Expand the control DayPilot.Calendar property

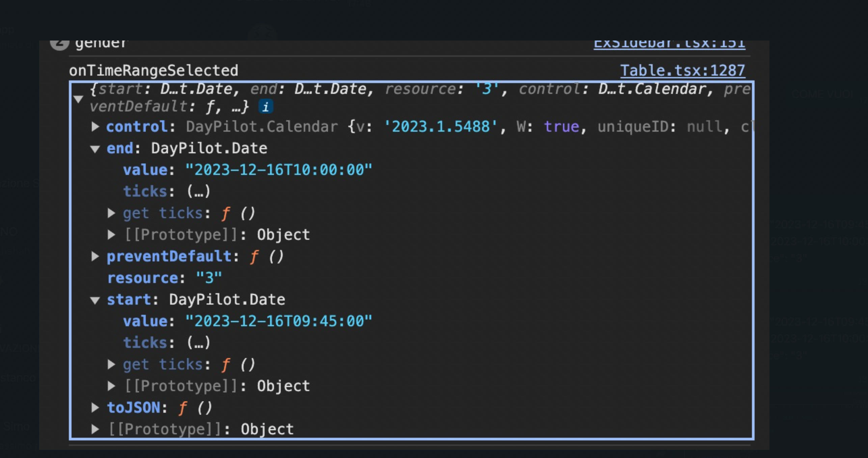[96, 127]
